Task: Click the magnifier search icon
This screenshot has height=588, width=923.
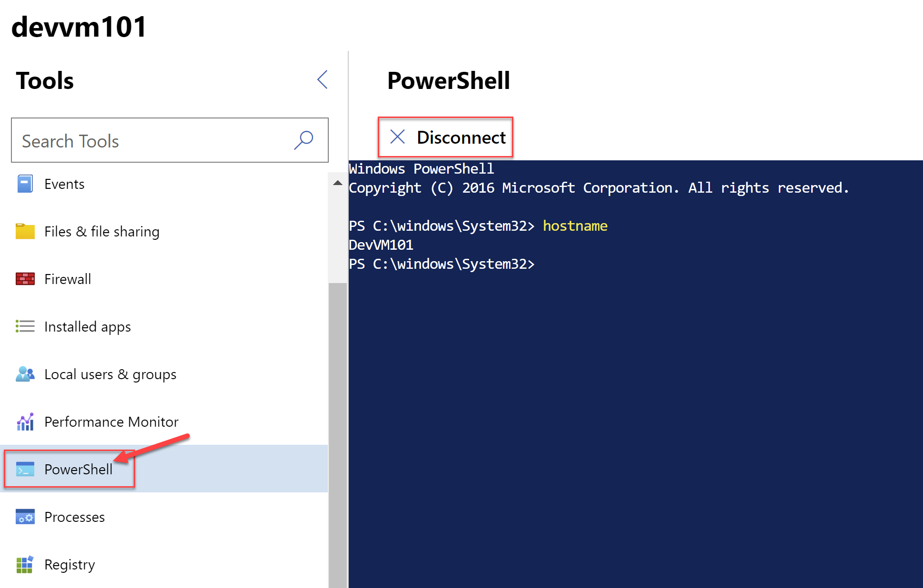Action: [x=304, y=140]
